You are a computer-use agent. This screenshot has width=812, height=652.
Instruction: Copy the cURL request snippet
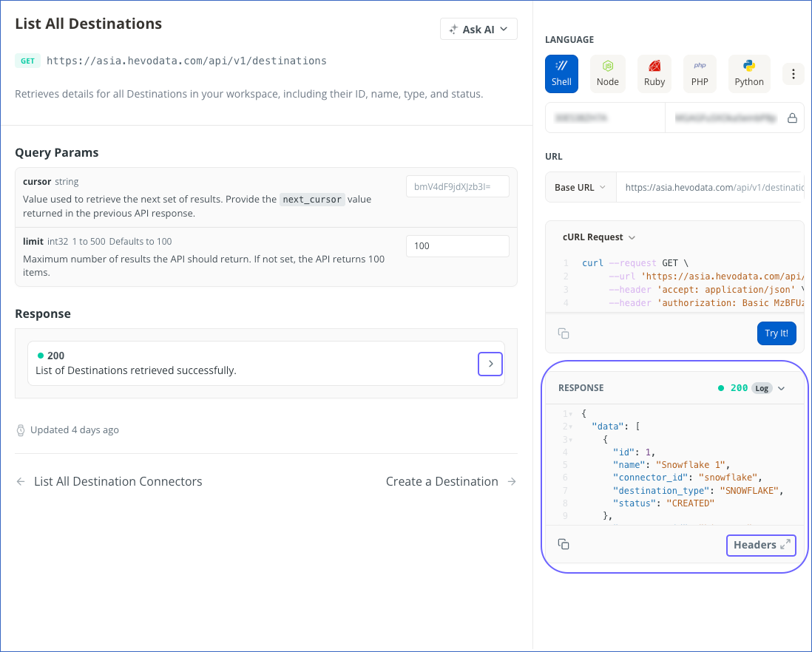[x=564, y=333]
